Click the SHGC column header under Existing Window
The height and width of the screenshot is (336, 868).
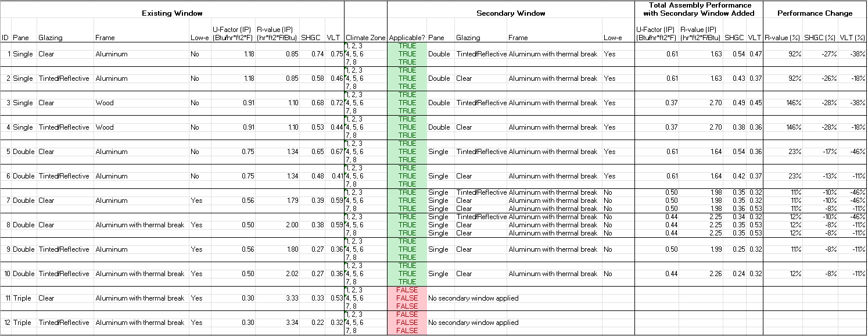[x=311, y=37]
